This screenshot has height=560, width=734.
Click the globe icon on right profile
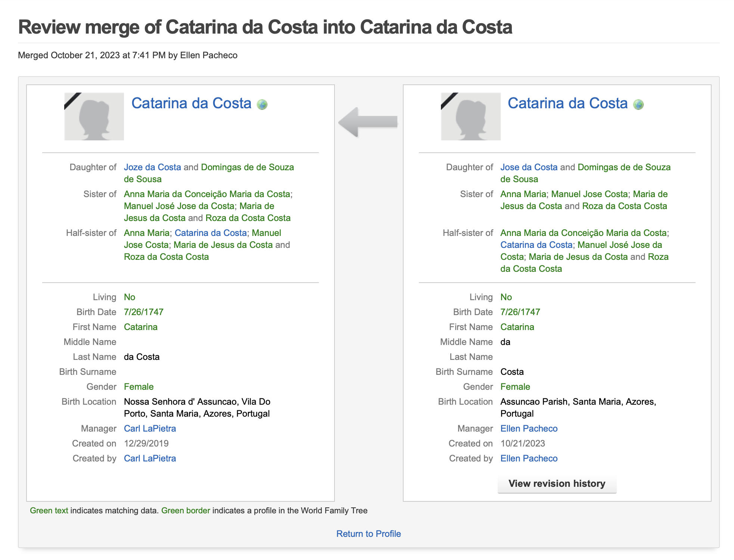(x=638, y=105)
